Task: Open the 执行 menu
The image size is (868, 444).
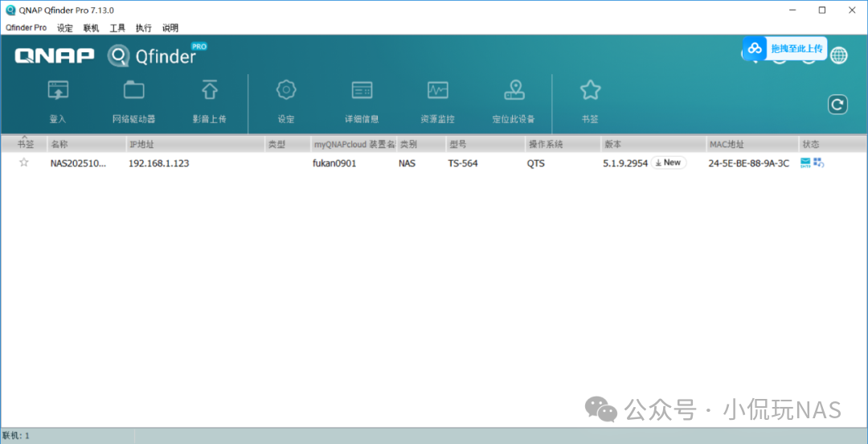Action: (144, 27)
